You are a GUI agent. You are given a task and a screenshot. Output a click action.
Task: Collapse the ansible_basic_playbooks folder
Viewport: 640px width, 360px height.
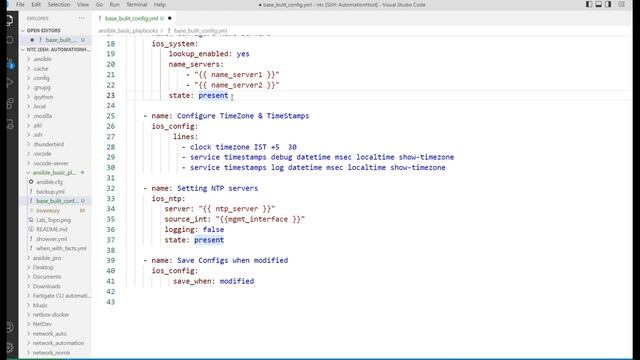click(x=54, y=173)
